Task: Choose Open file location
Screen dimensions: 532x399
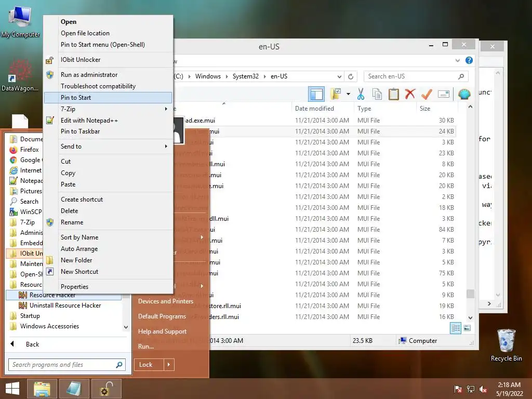Action: [x=108, y=33]
